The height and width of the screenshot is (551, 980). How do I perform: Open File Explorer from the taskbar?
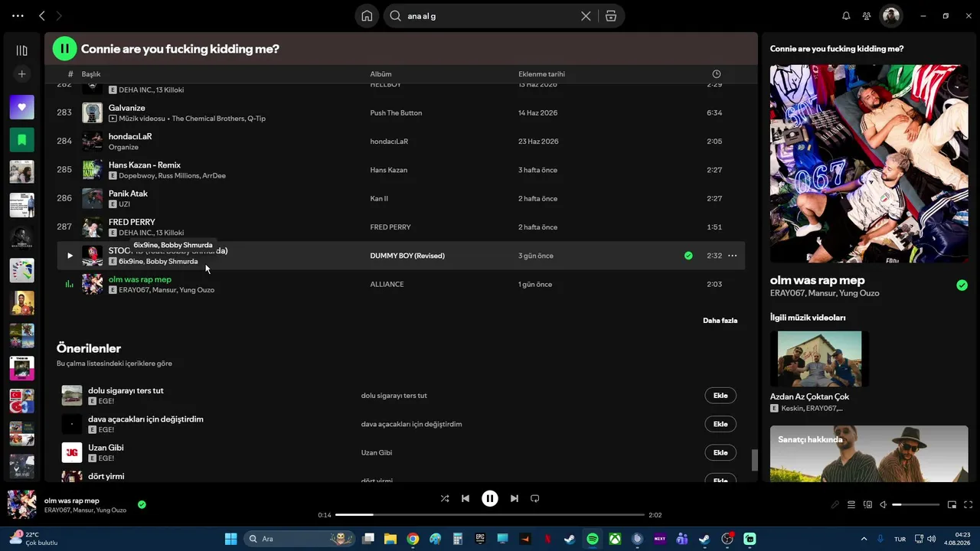[x=390, y=539]
